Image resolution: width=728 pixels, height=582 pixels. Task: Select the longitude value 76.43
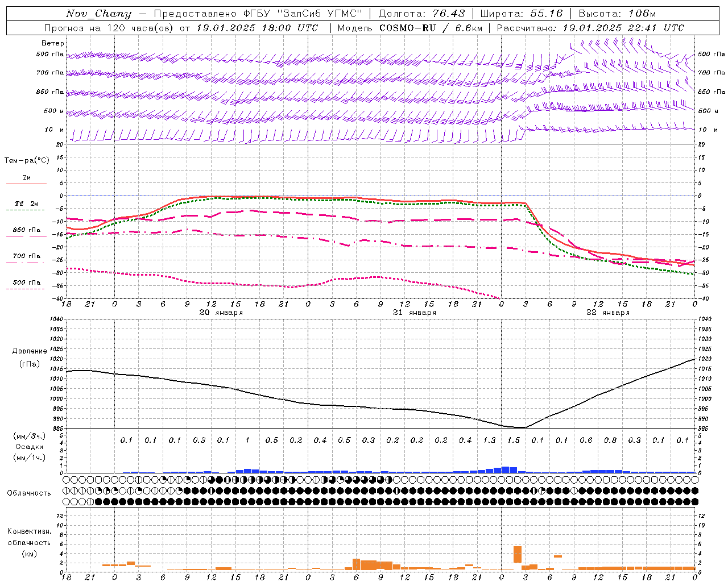[448, 14]
